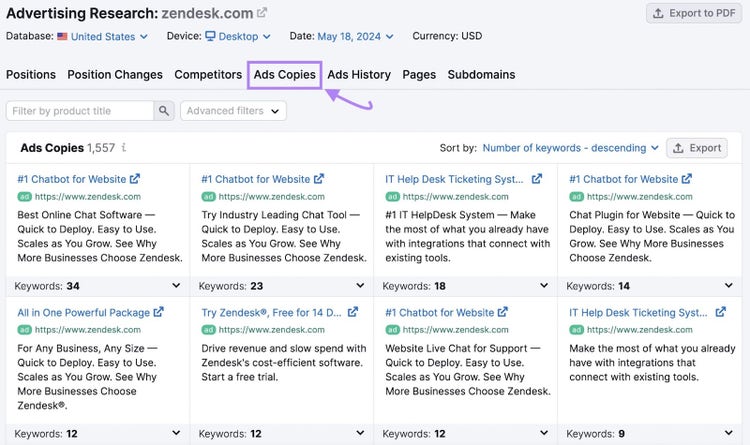Switch to the Pages tab
750x445 pixels.
coord(419,75)
